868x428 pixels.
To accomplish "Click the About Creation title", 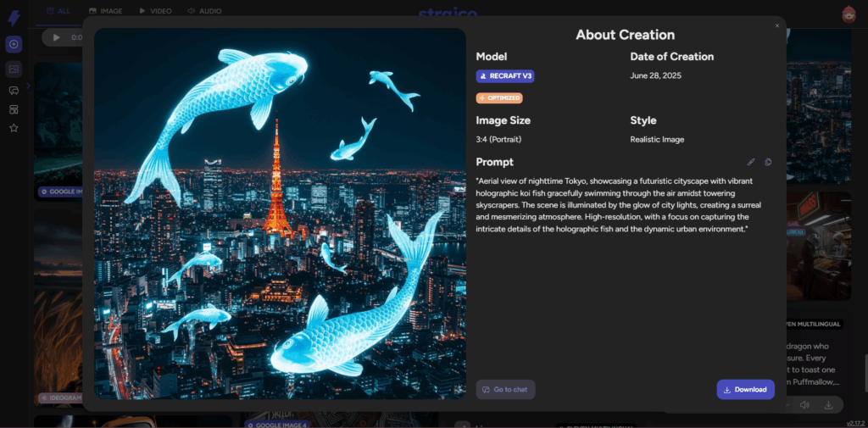I will click(625, 35).
